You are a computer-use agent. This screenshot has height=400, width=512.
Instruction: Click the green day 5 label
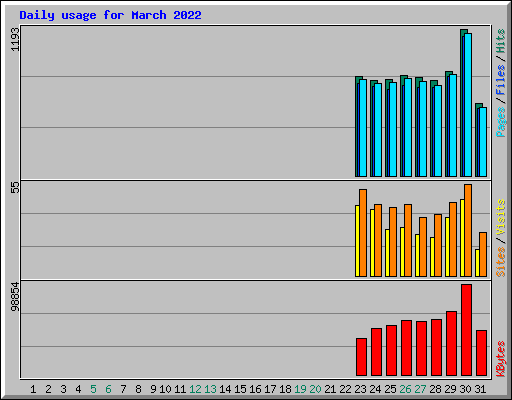[x=93, y=389]
